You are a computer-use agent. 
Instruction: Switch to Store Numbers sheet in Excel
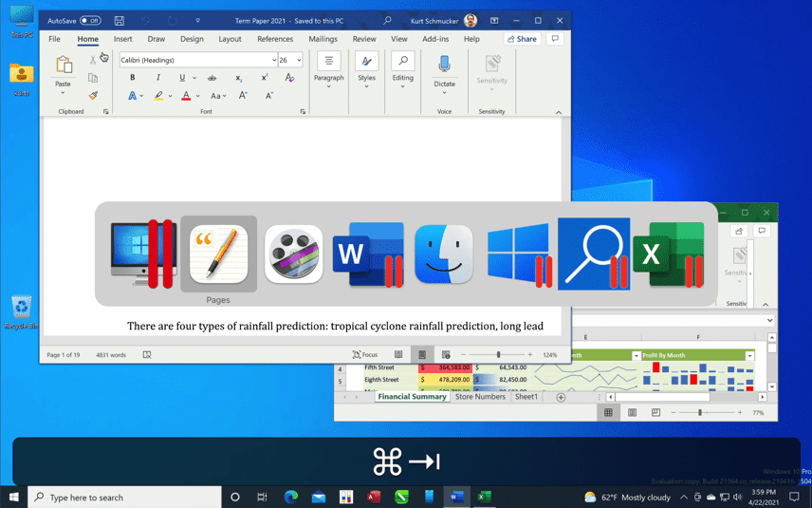point(480,397)
